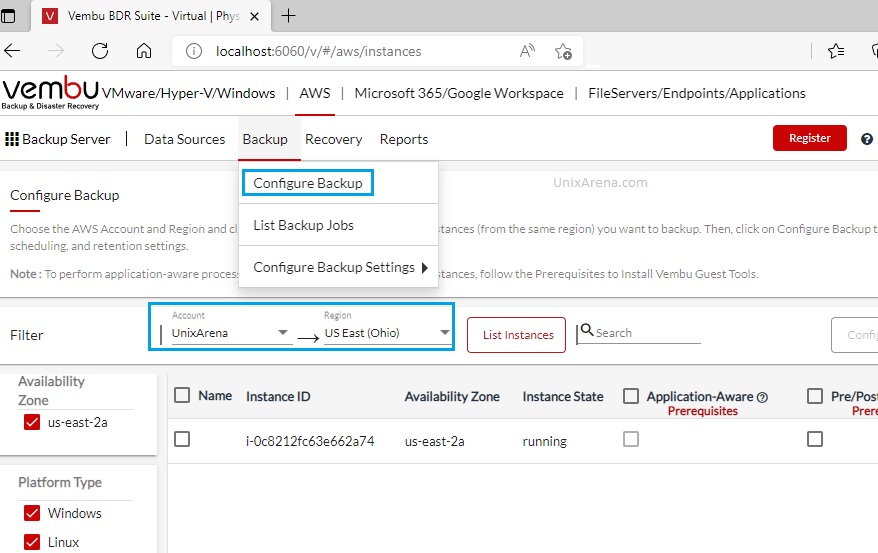Open the tab actions menu icon

pyautogui.click(x=8, y=16)
